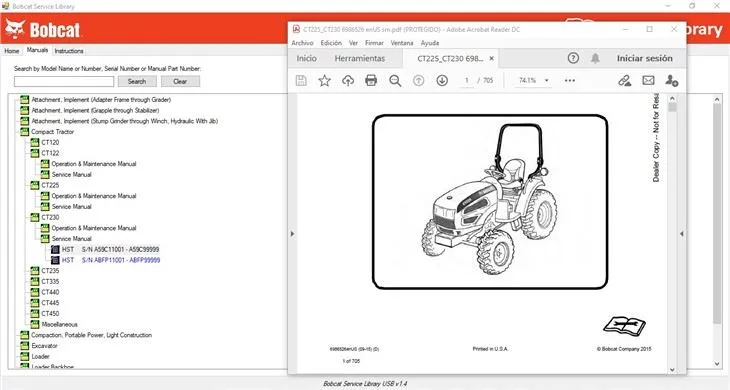Select the CT440 tree node

[50, 292]
